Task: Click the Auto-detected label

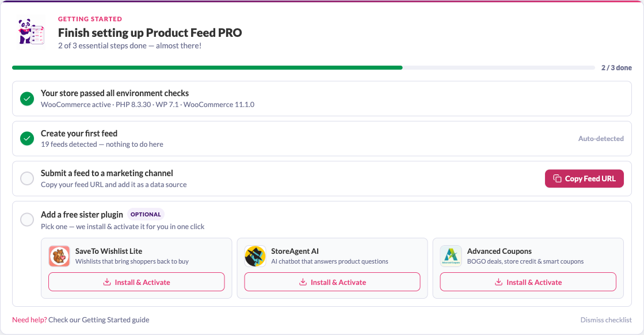Action: tap(601, 139)
